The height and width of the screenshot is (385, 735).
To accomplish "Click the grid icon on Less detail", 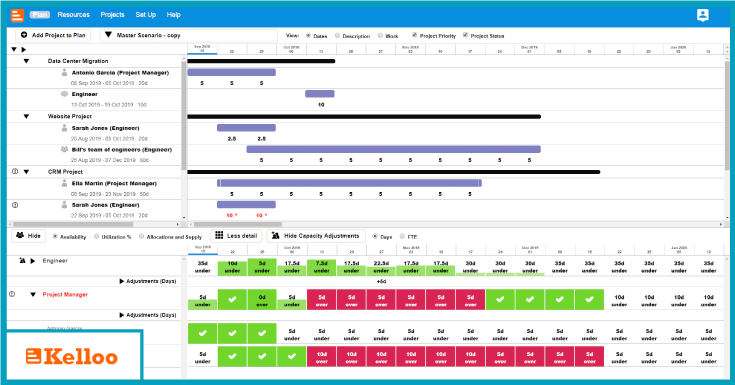I will coord(219,235).
